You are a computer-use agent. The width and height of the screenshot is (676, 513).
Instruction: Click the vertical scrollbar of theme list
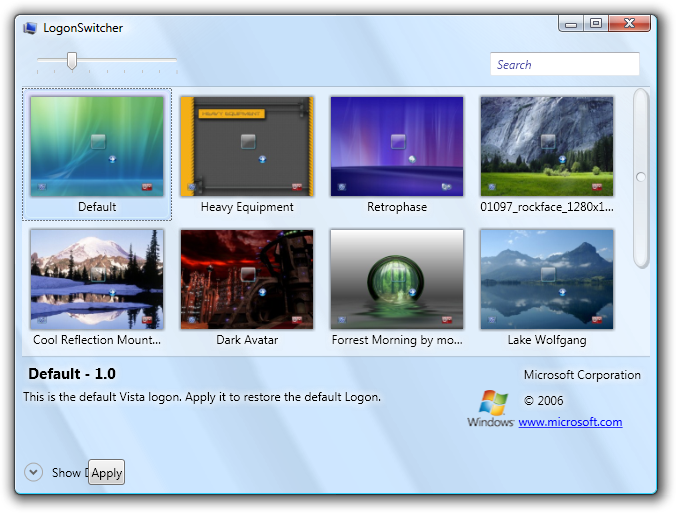[641, 178]
